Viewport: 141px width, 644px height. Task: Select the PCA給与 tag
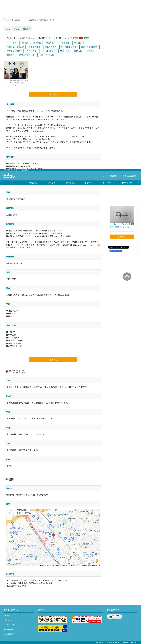49,43
